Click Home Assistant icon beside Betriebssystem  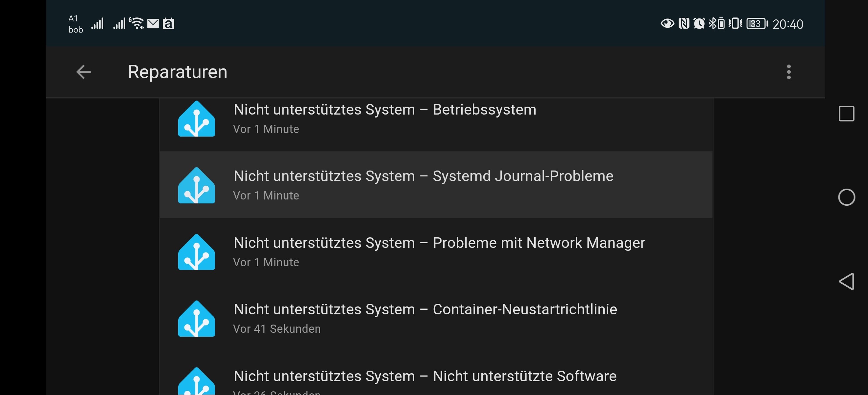coord(196,119)
